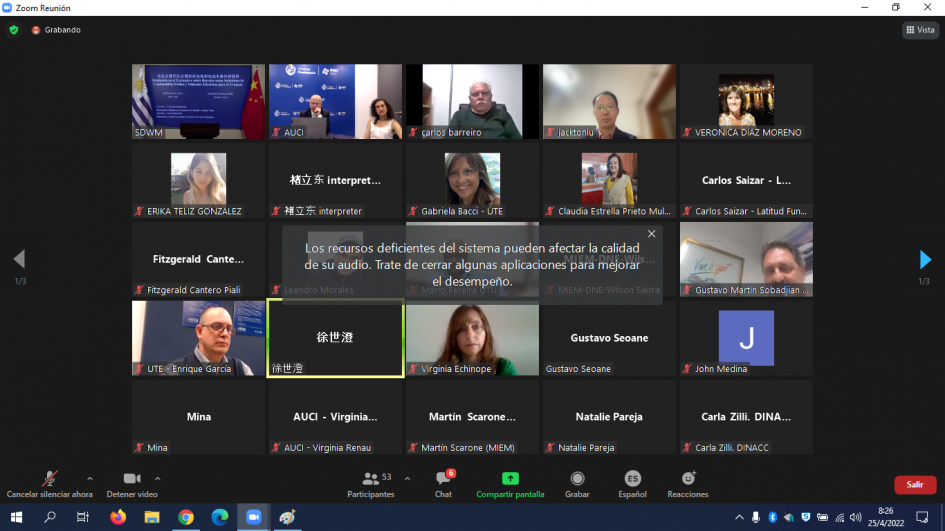Select jacktonlu's video tile

(609, 101)
